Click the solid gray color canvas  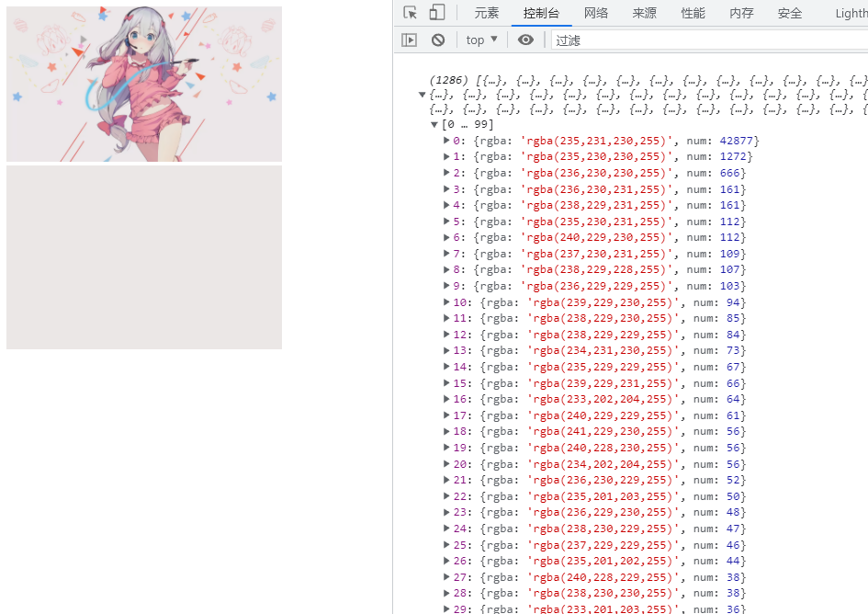click(x=144, y=257)
